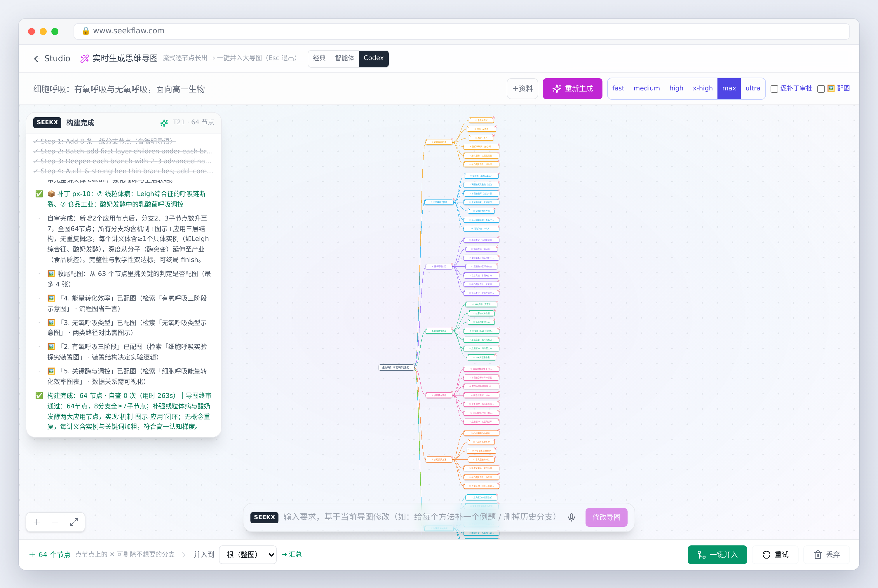Fit canvas with the expand arrows icon
Screen dimensions: 878x588
coord(74,522)
